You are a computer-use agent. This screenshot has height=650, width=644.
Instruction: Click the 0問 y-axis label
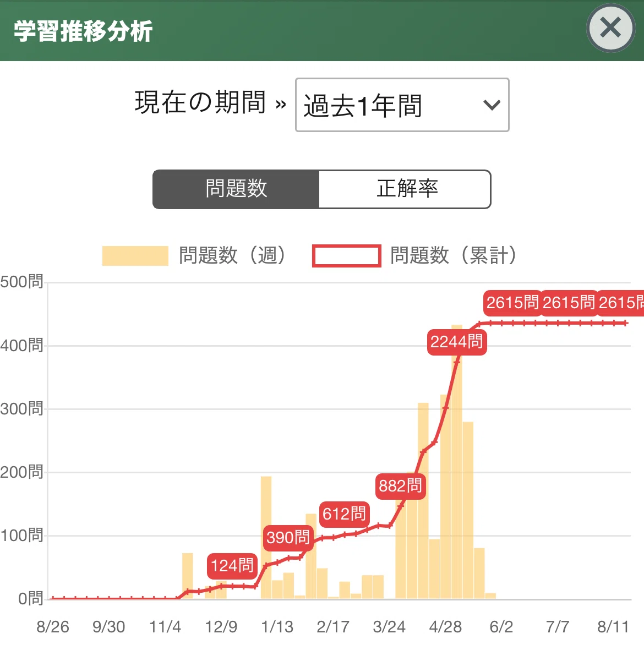31,599
